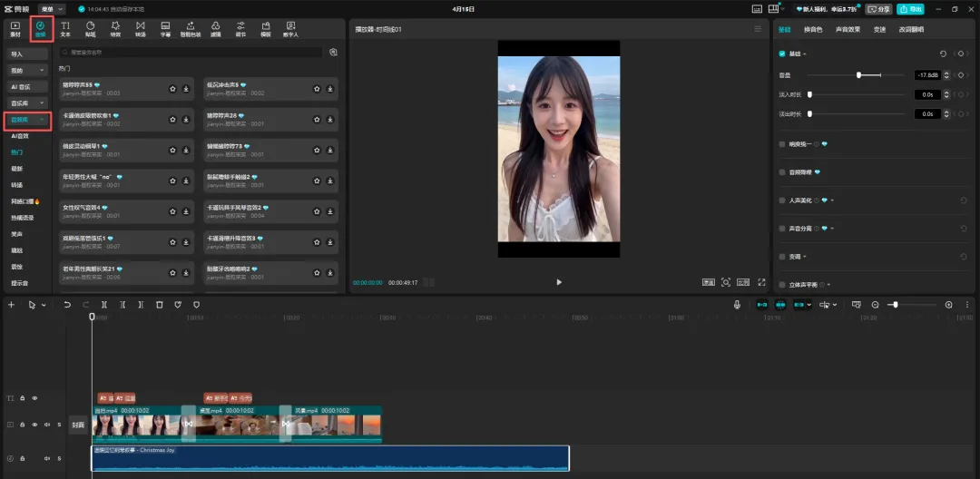Screen dimensions: 980x479
Task: Uncheck the 基础 checkbox
Action: pos(783,54)
